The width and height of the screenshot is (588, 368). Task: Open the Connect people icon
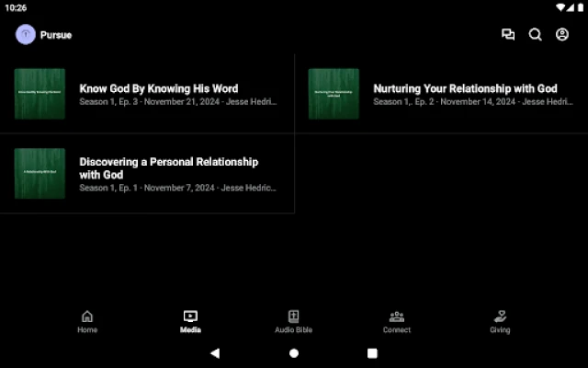(397, 316)
